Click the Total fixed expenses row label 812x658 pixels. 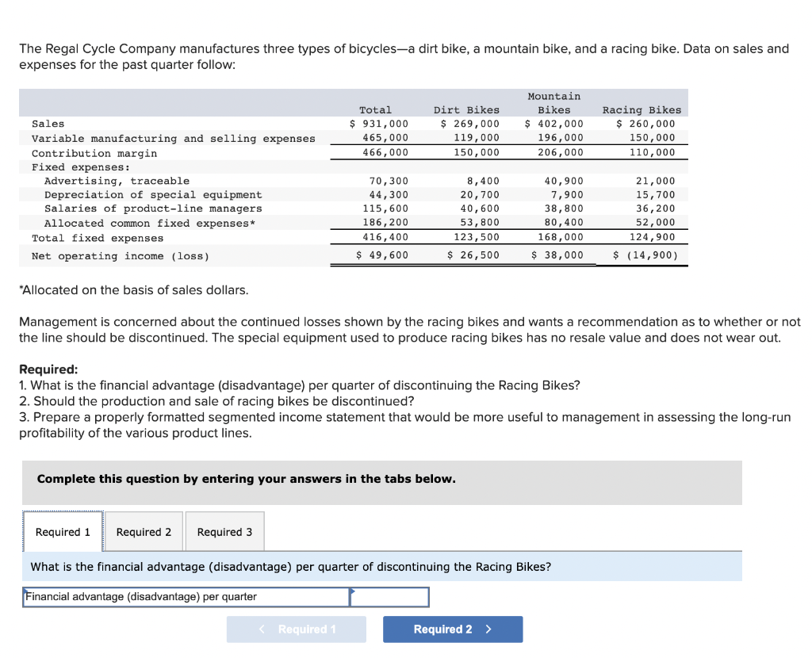(x=98, y=238)
